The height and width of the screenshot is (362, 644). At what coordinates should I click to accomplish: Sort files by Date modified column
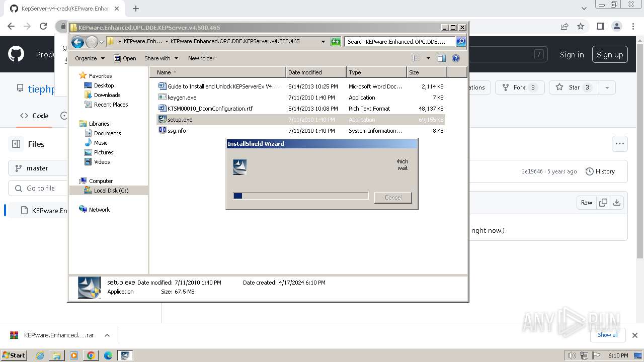click(316, 72)
